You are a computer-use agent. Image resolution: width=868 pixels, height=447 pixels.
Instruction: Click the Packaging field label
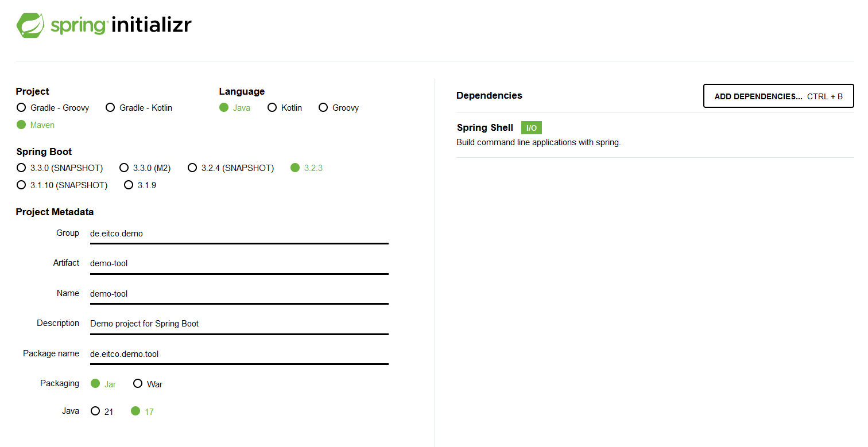(60, 383)
